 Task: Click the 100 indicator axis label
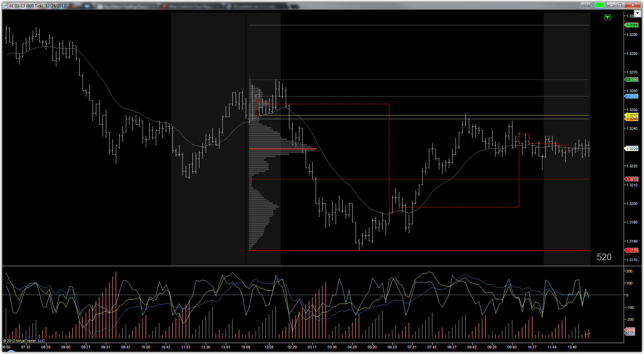coord(629,283)
